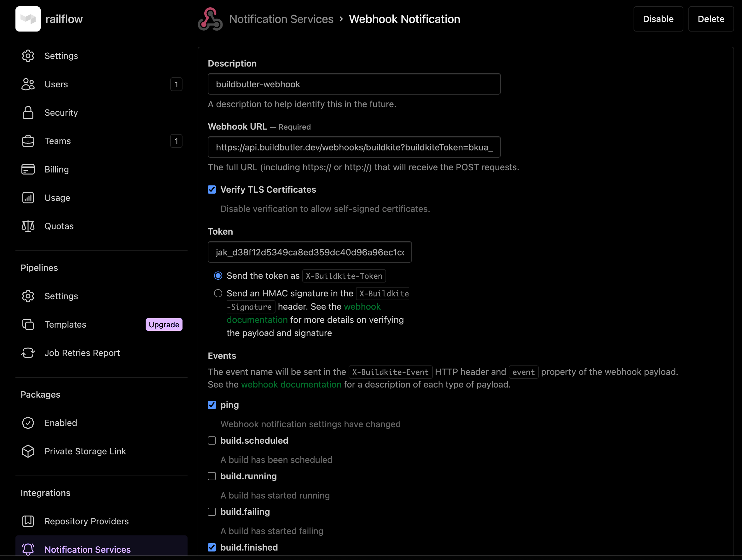Open the webhook documentation link under Events
The height and width of the screenshot is (560, 742).
click(x=291, y=384)
